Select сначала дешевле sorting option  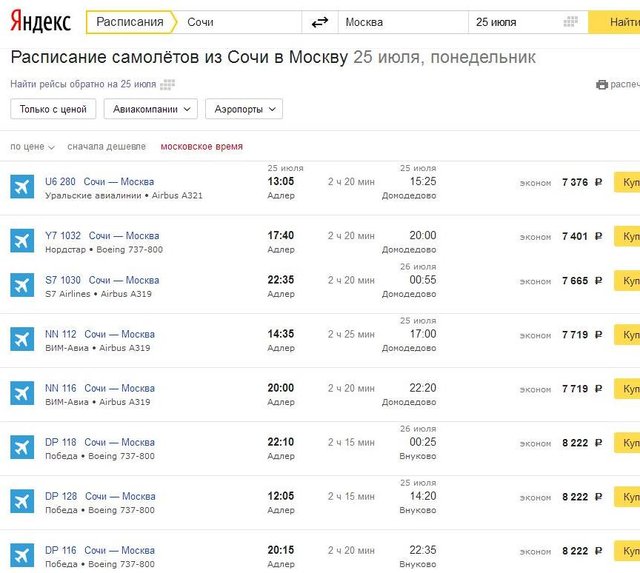click(x=106, y=147)
